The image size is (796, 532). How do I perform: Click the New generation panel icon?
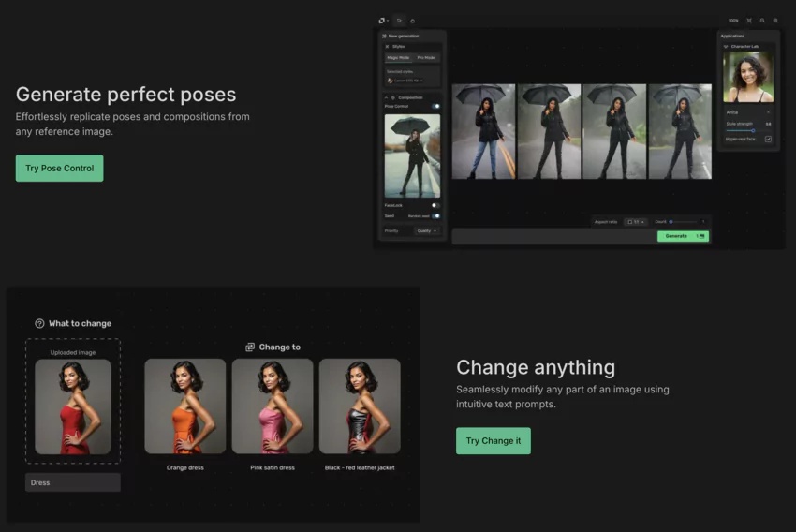[x=384, y=36]
